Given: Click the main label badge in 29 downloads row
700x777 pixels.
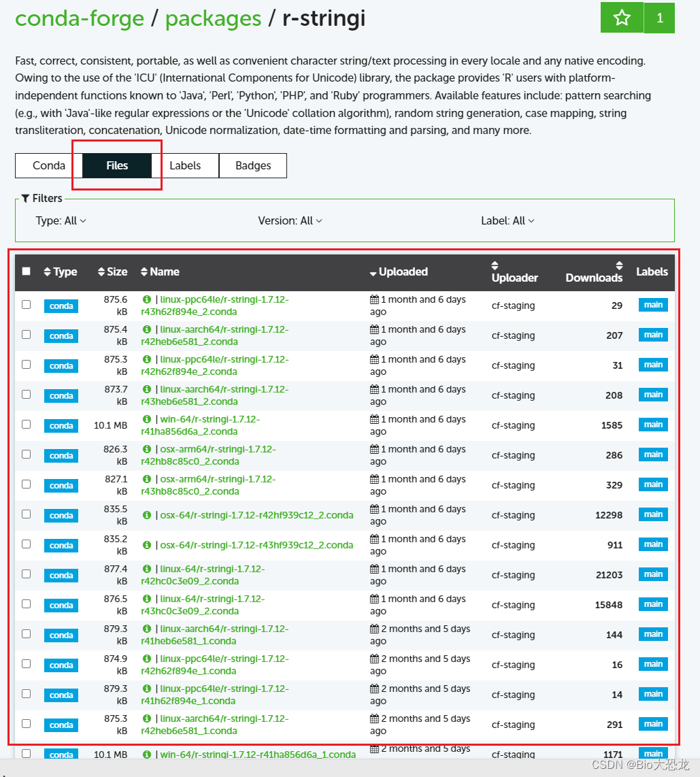Looking at the screenshot, I should point(653,305).
